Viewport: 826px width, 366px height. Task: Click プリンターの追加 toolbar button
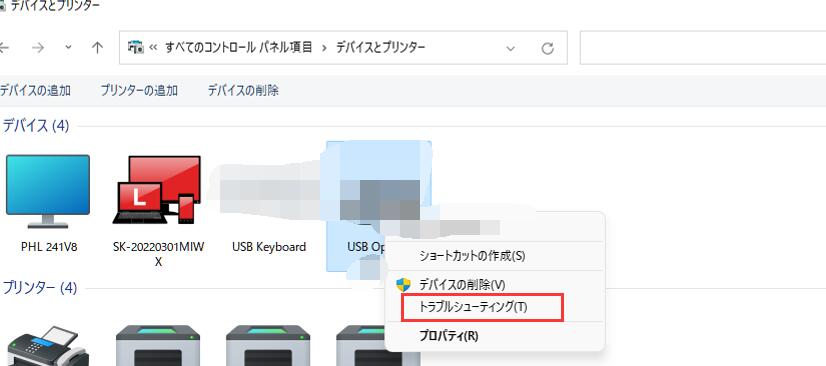pyautogui.click(x=139, y=91)
